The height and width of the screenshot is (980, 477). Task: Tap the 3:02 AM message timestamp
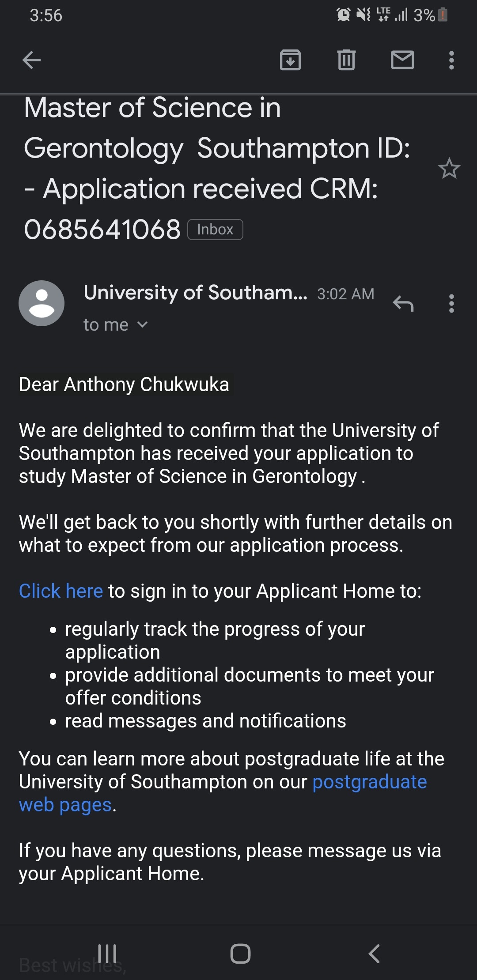point(345,294)
